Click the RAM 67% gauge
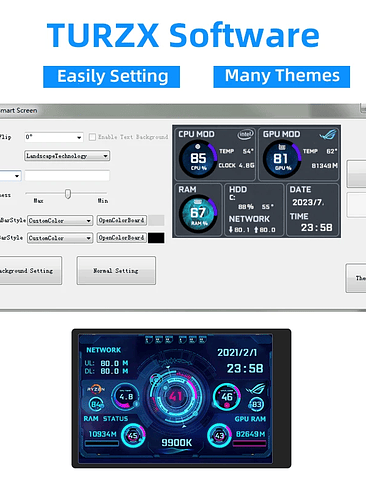The width and height of the screenshot is (366, 488). click(x=198, y=213)
